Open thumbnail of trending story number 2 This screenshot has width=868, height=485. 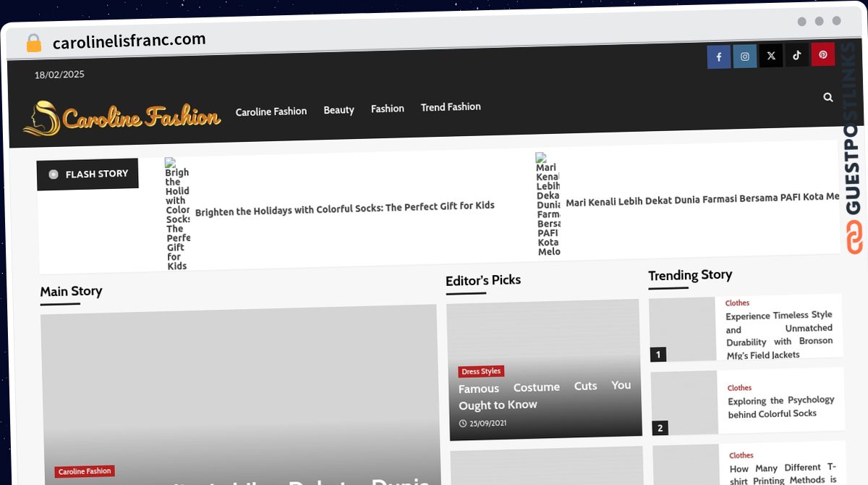click(684, 403)
